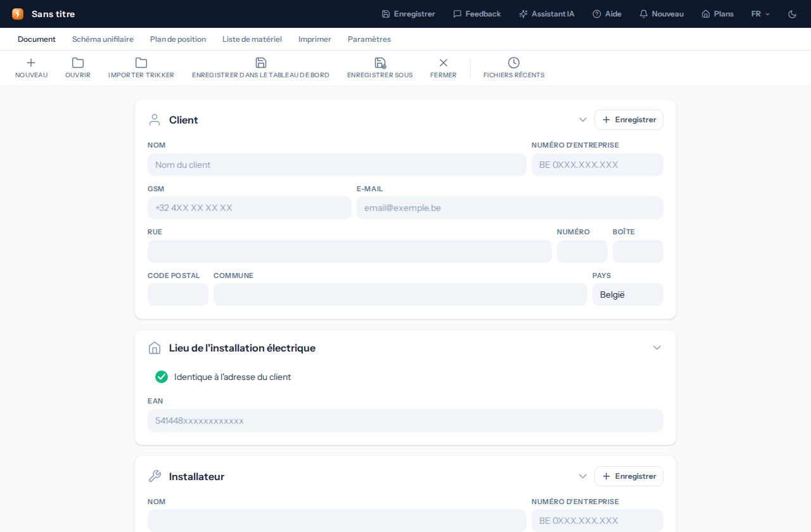Click the Importer Trikker icon
811x532 pixels.
point(141,63)
